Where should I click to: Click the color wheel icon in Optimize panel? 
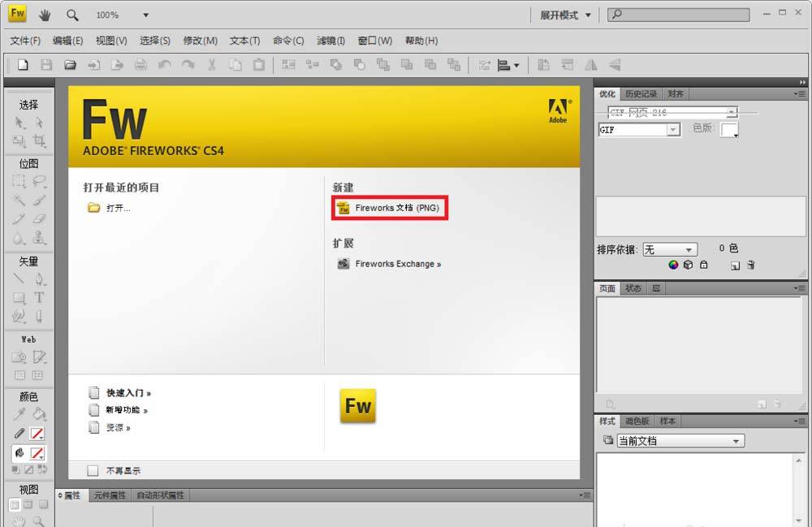coord(673,265)
